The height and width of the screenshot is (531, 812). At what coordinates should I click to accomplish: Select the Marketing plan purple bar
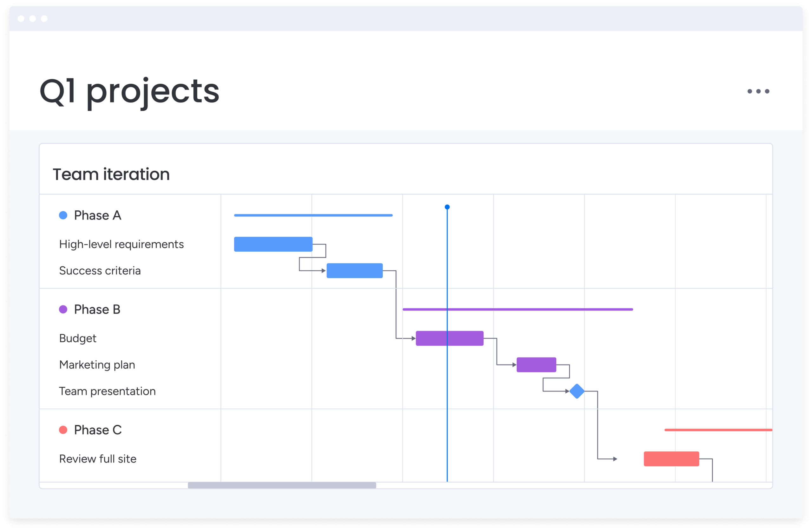[536, 365]
